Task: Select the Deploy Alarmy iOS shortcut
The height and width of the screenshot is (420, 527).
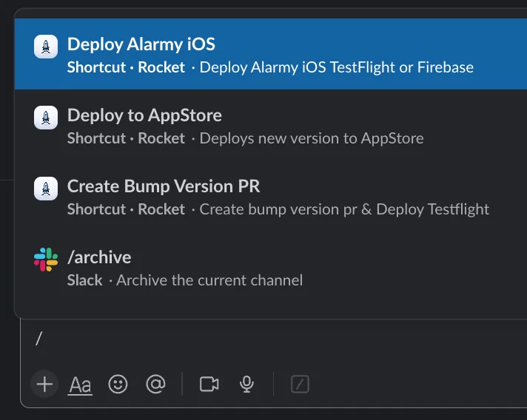Action: 271,54
